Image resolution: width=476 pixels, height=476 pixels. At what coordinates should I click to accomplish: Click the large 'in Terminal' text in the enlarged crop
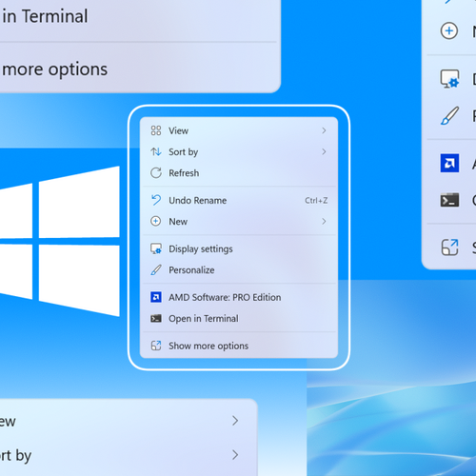click(45, 16)
